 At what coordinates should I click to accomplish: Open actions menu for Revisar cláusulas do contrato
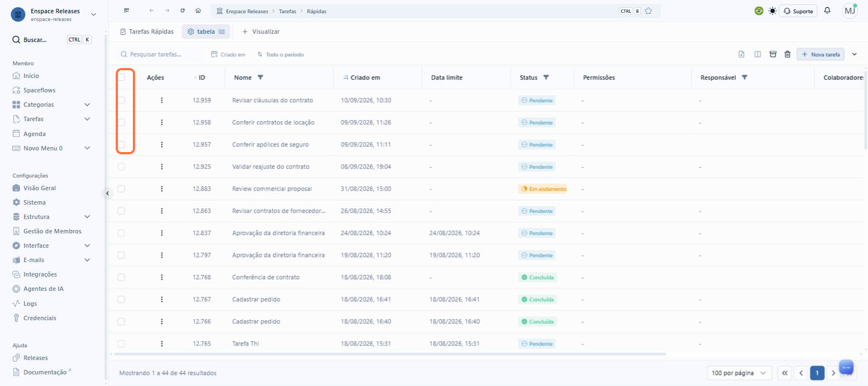162,100
